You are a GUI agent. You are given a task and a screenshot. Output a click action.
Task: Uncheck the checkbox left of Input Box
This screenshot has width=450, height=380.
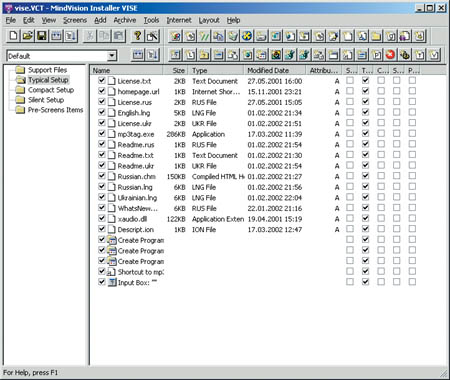(x=102, y=282)
